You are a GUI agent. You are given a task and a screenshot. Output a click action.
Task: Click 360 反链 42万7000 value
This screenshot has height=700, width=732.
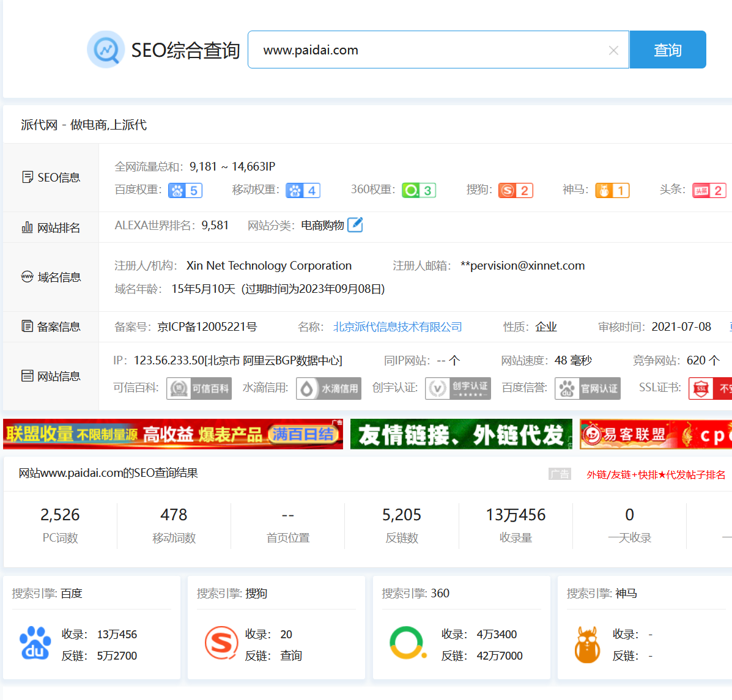(500, 656)
